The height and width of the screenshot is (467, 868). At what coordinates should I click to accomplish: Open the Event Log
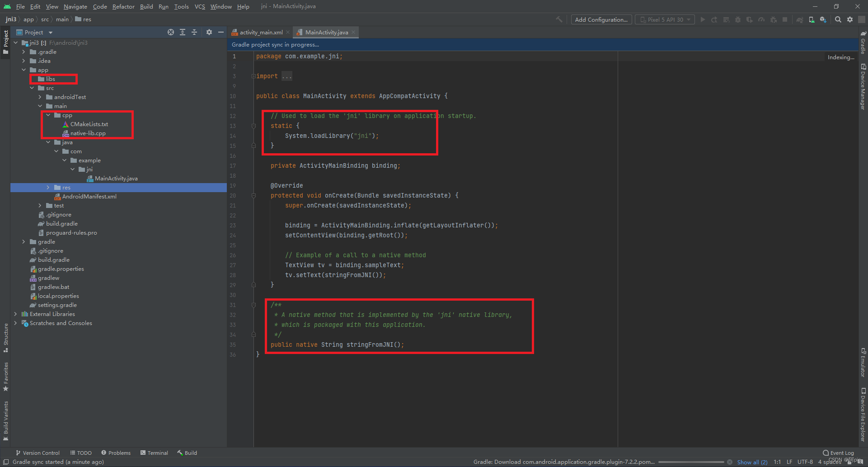(x=839, y=453)
